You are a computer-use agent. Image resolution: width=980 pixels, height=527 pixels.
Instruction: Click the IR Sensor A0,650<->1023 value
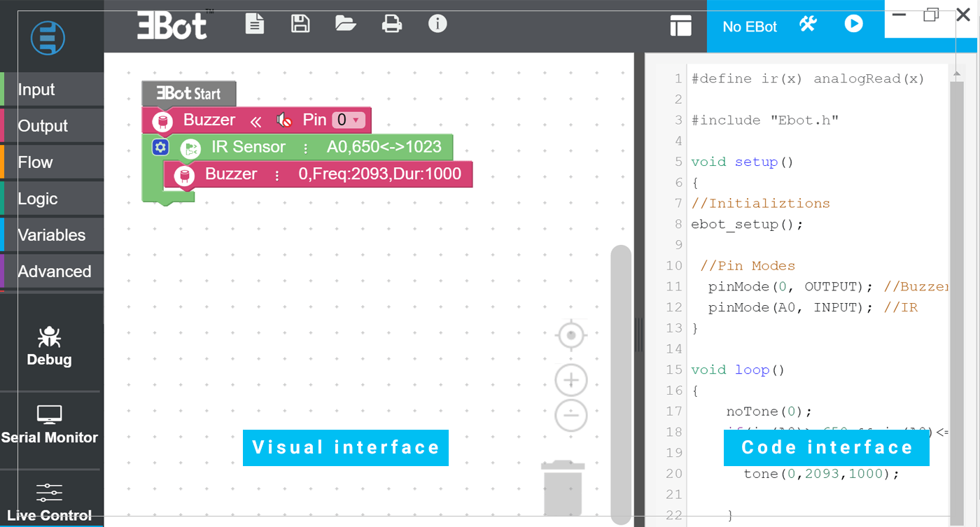tap(384, 147)
